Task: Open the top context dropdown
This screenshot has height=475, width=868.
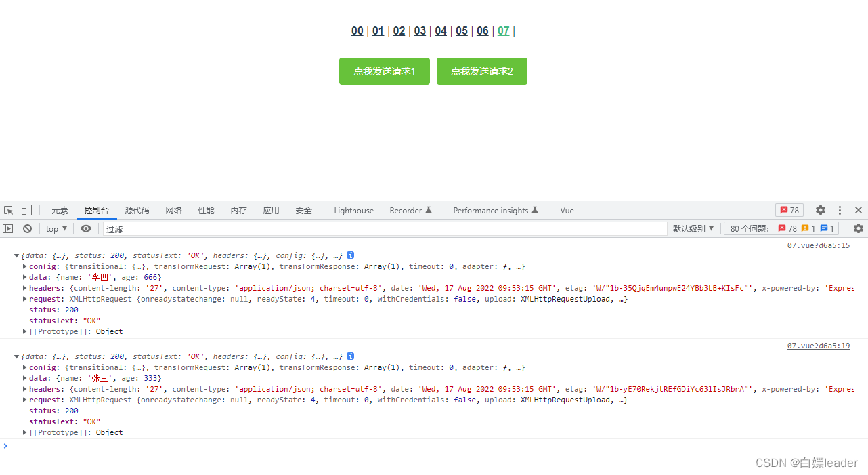Action: pyautogui.click(x=56, y=229)
